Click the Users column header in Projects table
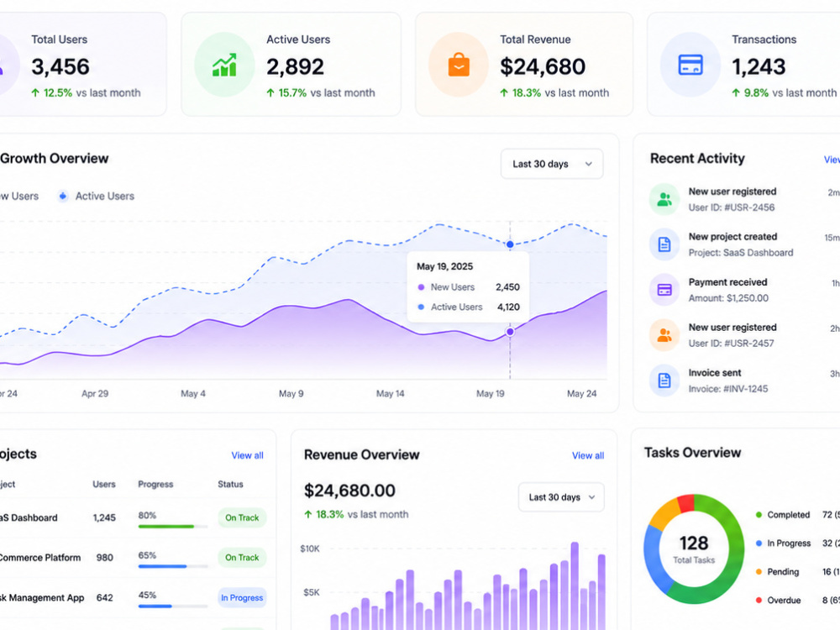This screenshot has width=840, height=630. 104,484
